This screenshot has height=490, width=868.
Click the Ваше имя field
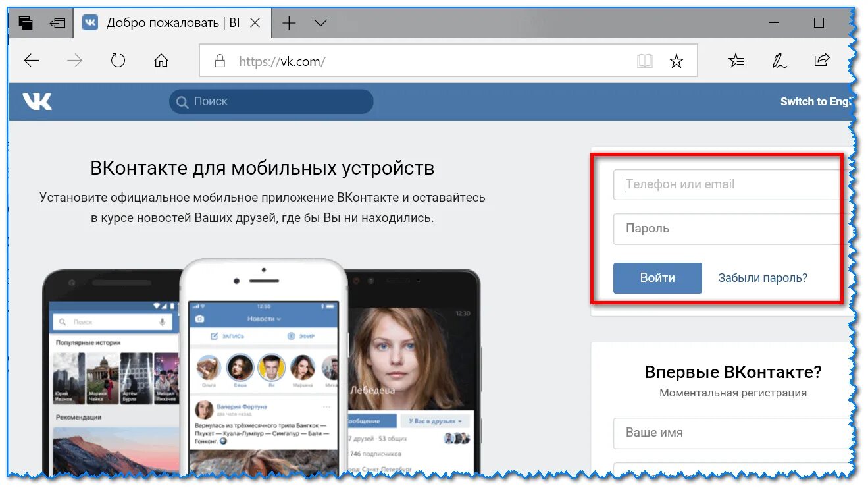(x=732, y=433)
